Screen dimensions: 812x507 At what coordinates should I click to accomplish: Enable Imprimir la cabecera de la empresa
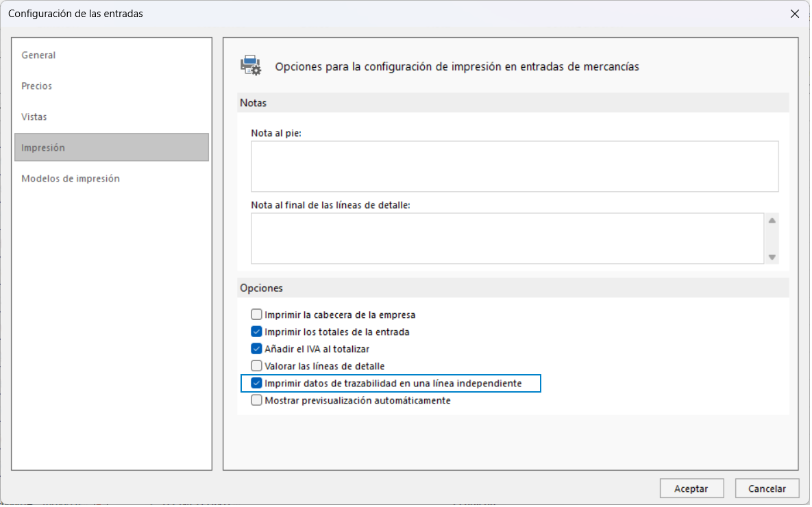click(256, 315)
